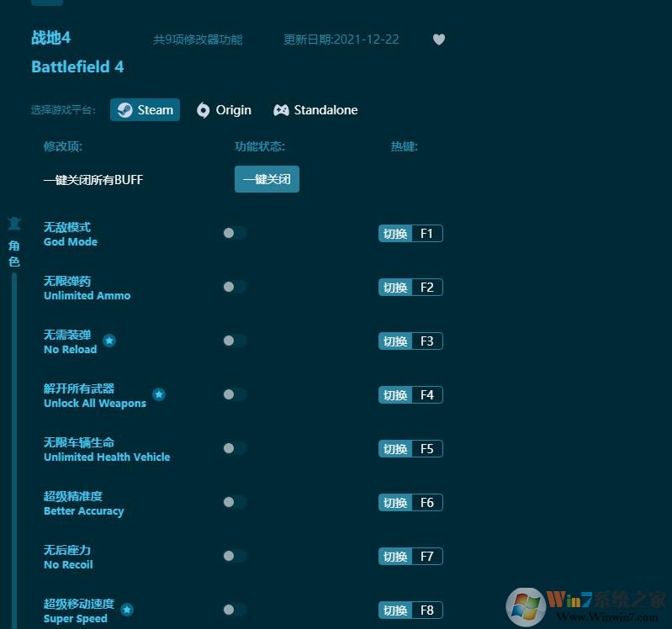The image size is (672, 629).
Task: Click the heart favorite icon
Action: click(x=439, y=40)
